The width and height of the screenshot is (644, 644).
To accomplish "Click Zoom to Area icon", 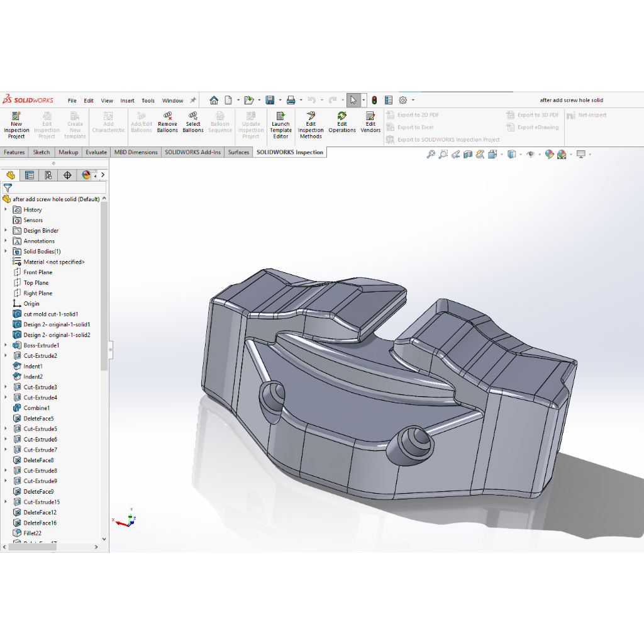I will click(x=443, y=155).
